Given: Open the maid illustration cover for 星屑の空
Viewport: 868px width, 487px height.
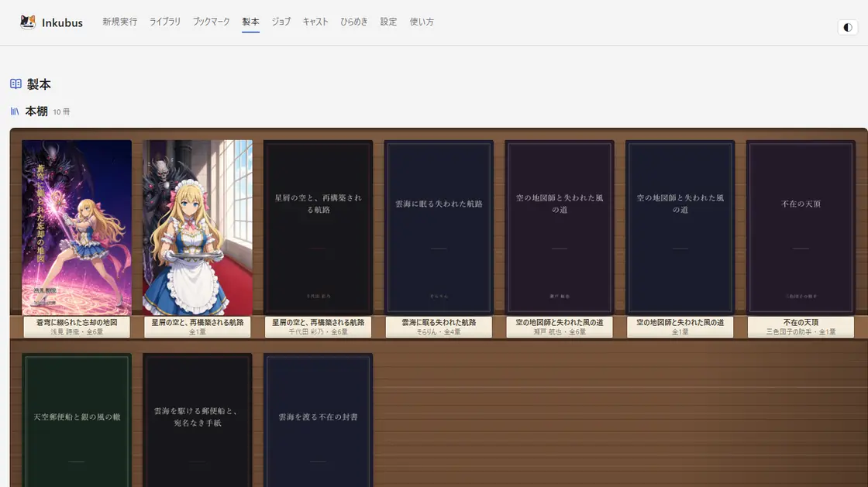Looking at the screenshot, I should click(198, 227).
